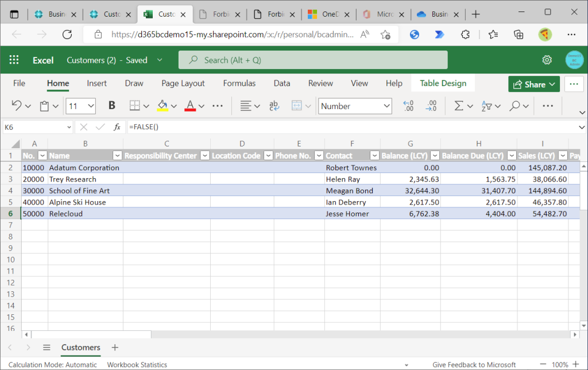Expand the ribbon chevron
The image size is (588, 370).
(x=582, y=113)
